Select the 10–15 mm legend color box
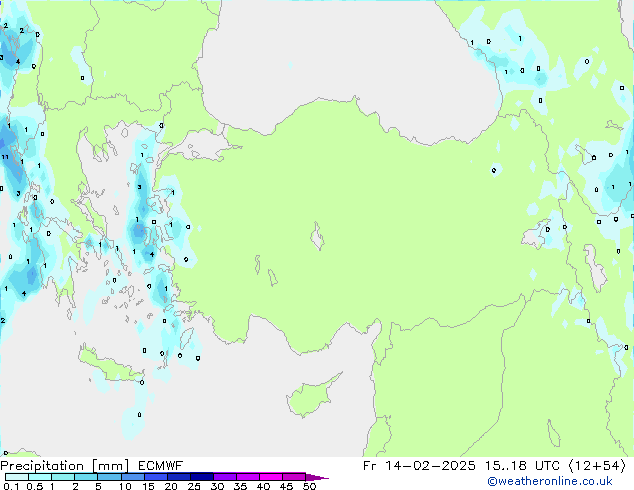 (x=132, y=477)
